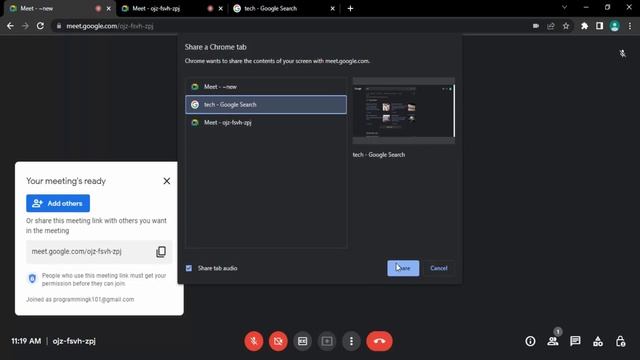Open Chrome extensions puzzle icon

coord(584,26)
